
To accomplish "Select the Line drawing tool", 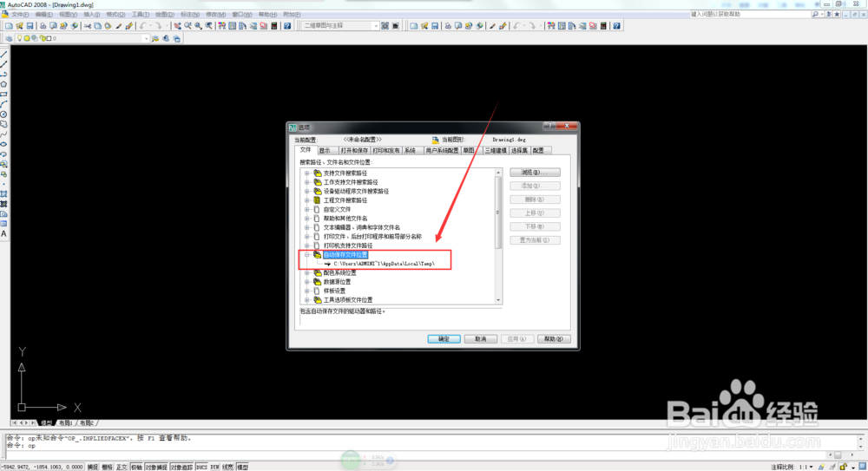I will 3,55.
